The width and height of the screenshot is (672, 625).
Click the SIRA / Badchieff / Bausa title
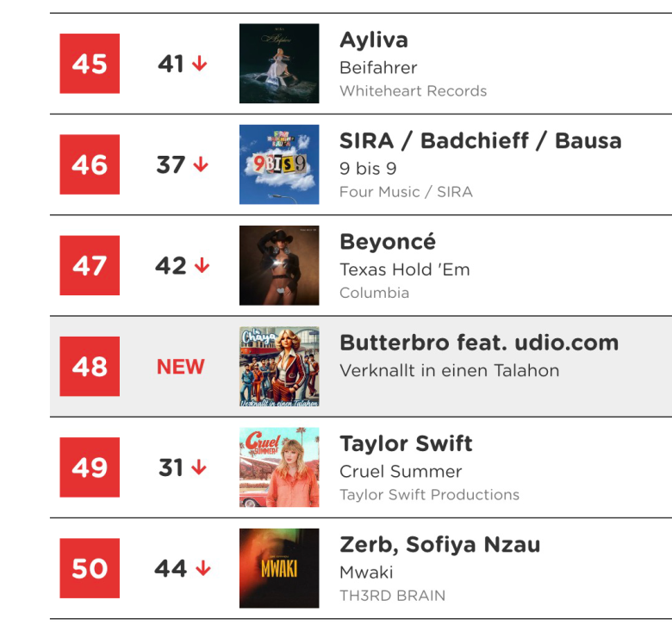pos(481,141)
